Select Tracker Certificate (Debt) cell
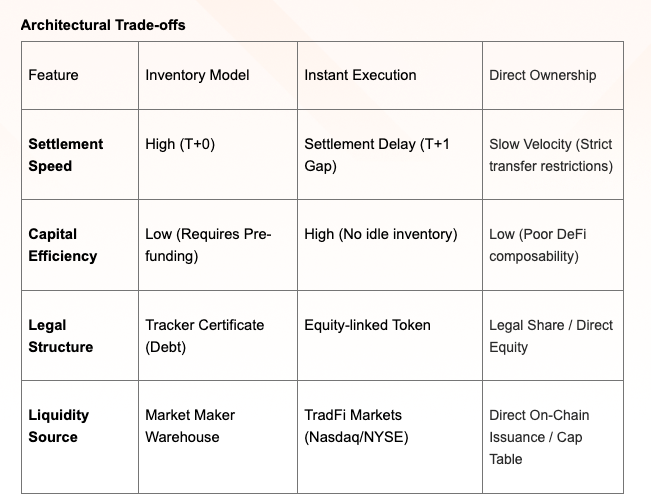This screenshot has height=504, width=651. tap(218, 335)
